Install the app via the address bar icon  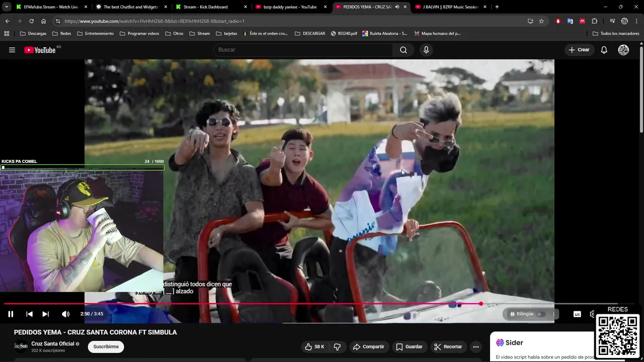click(x=530, y=21)
